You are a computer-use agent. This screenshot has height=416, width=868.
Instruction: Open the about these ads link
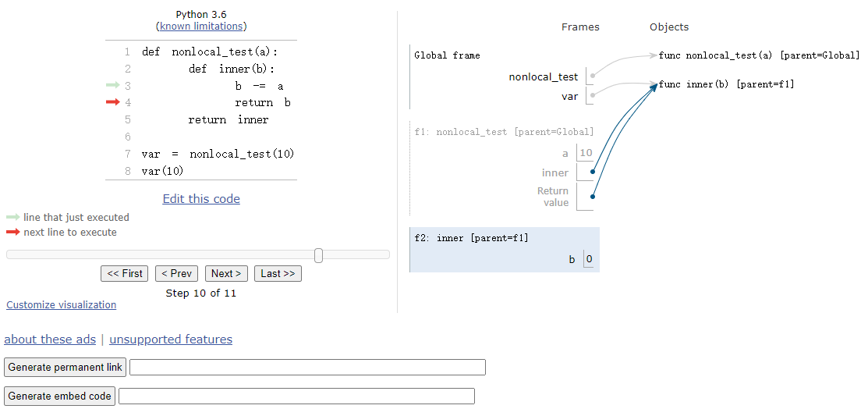coord(50,340)
